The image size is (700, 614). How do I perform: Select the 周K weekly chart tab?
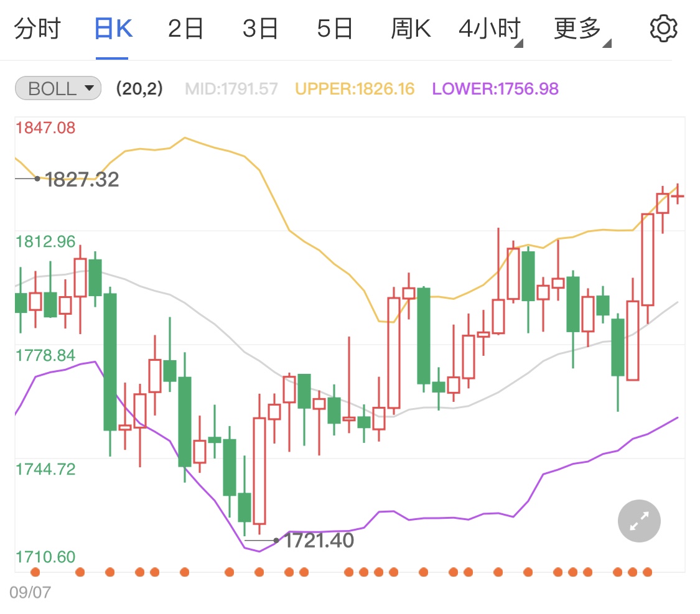click(x=411, y=29)
